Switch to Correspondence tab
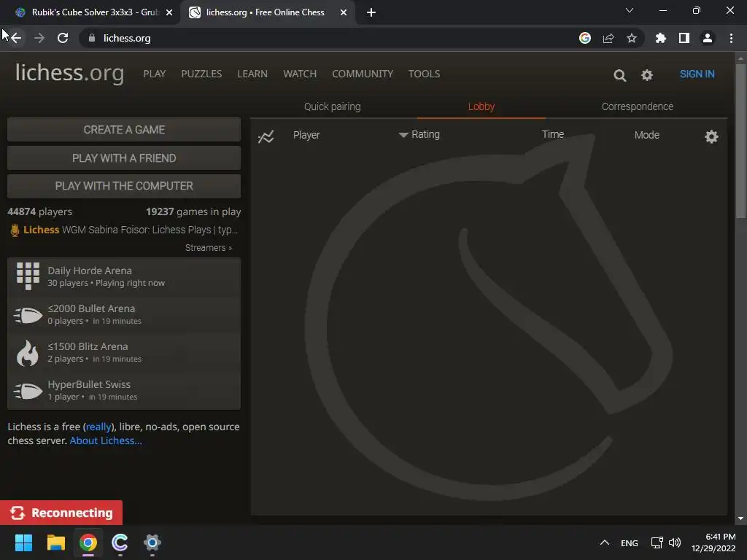This screenshot has width=747, height=560. click(x=638, y=106)
